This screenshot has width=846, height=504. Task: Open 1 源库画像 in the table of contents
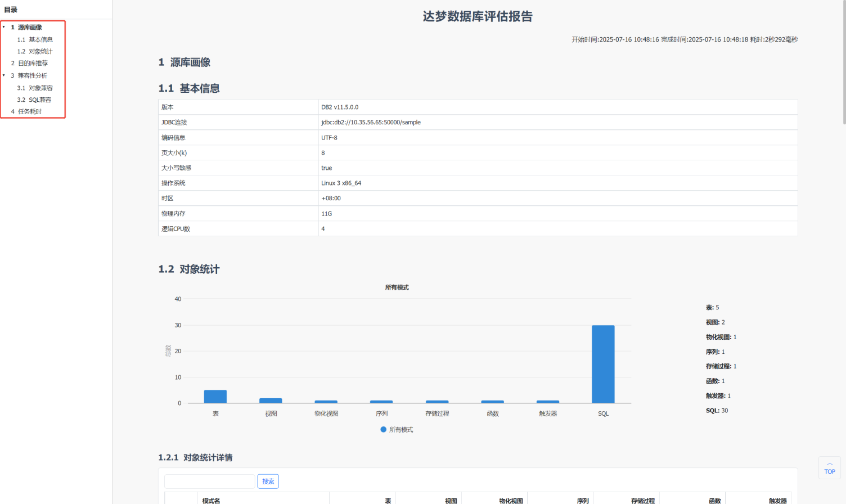coord(26,27)
